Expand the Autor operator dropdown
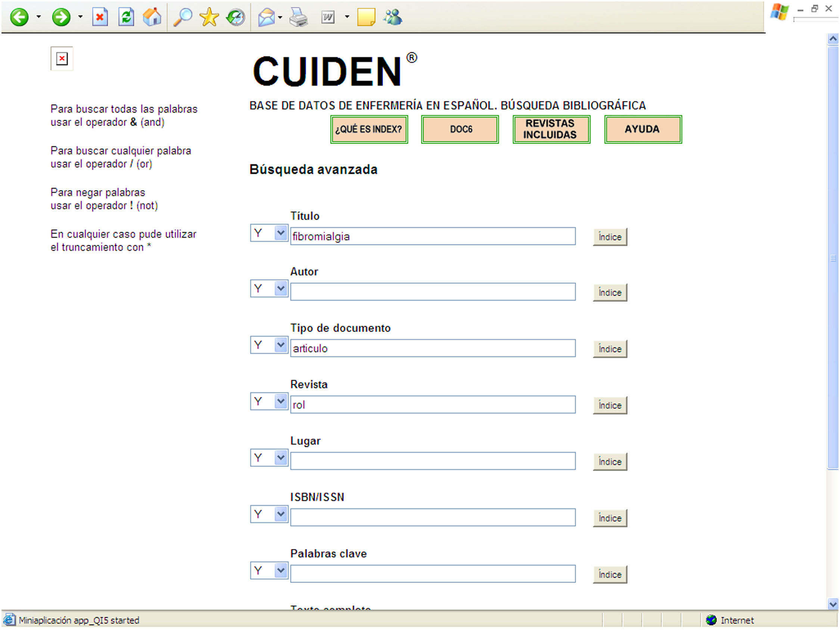840x630 pixels. [281, 289]
